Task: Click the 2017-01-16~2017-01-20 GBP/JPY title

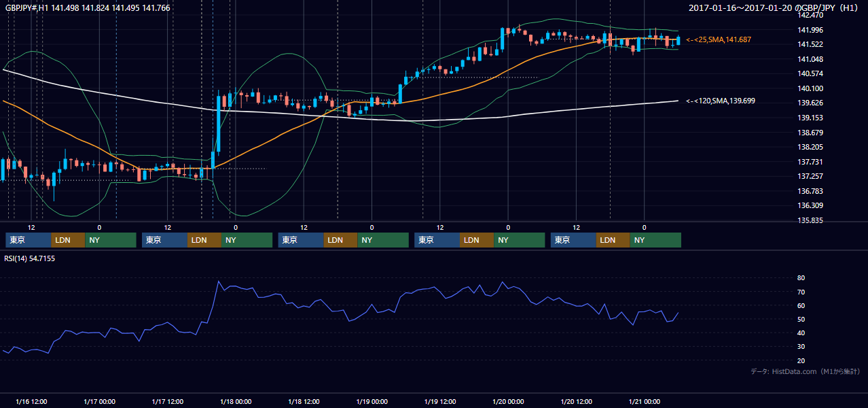Action: coord(774,7)
